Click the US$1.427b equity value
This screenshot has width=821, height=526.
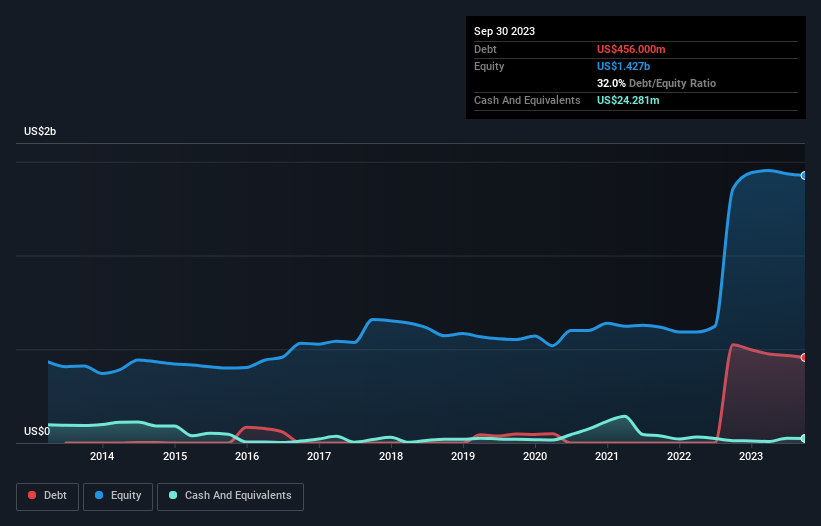click(623, 66)
